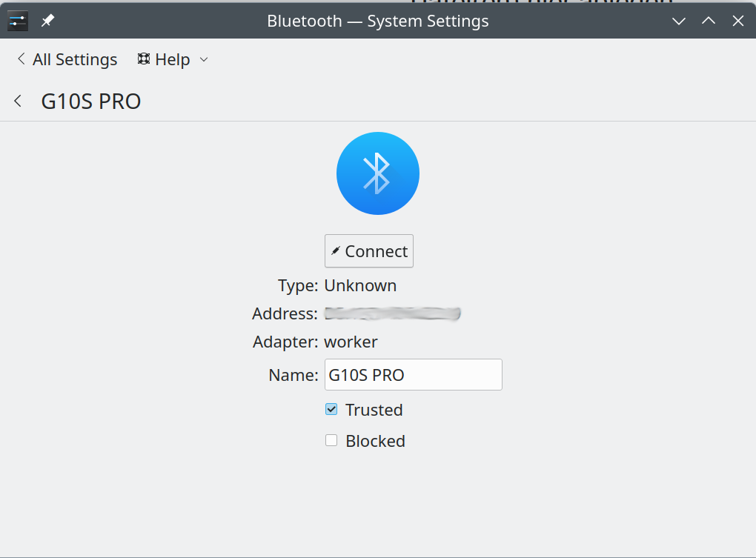Open the System Settings window menu icon
This screenshot has height=558, width=756.
[18, 21]
